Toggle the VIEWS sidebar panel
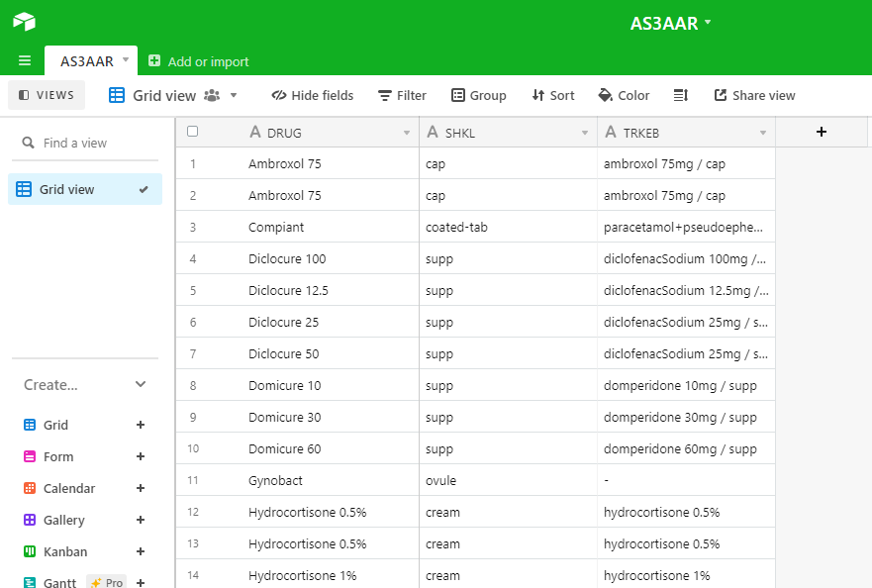 tap(47, 95)
